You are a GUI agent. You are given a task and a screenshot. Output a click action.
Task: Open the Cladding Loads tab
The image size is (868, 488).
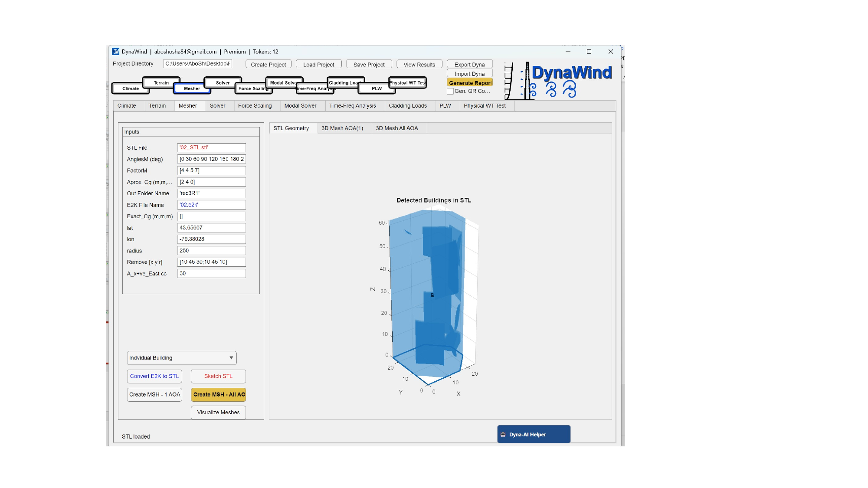click(x=407, y=106)
